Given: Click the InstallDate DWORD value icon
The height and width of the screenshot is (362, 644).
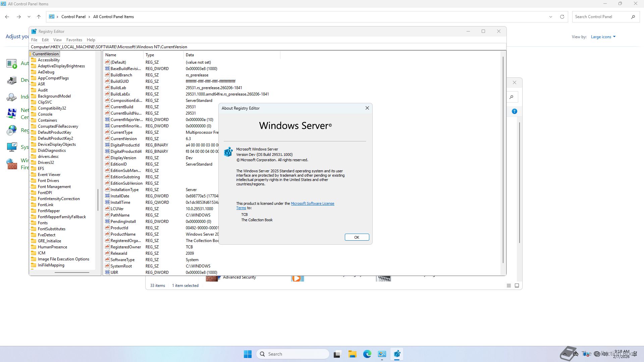Looking at the screenshot, I should click(107, 196).
